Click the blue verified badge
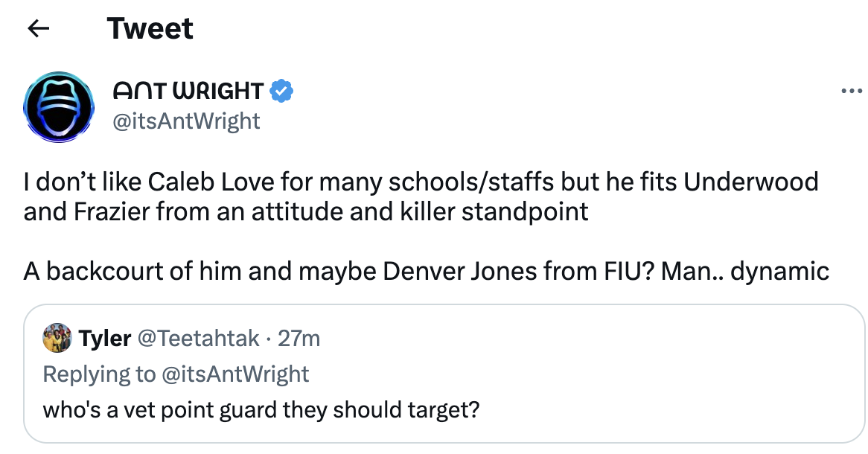868x454 pixels. click(281, 91)
